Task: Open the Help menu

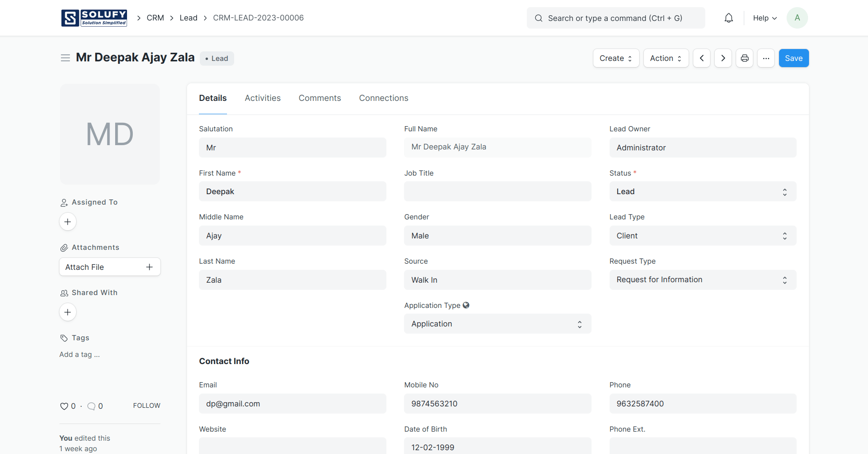Action: tap(765, 18)
